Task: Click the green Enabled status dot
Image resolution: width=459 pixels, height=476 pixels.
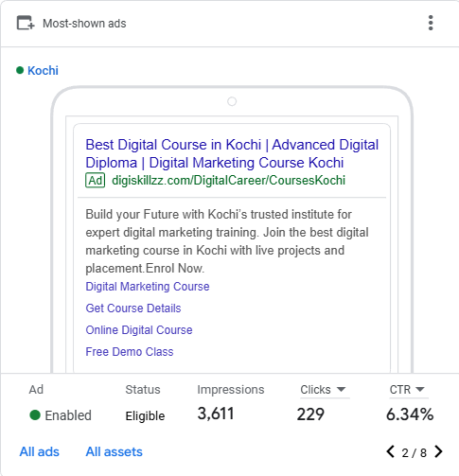Action: 35,414
